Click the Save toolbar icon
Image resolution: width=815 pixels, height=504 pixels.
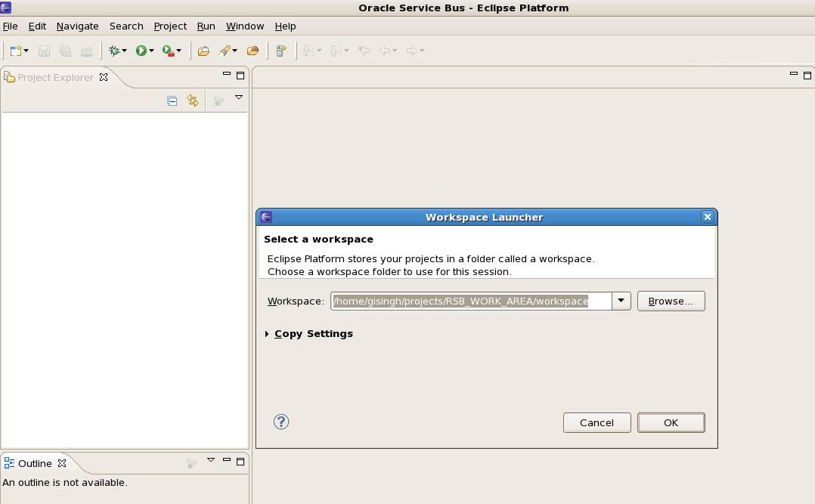[x=44, y=51]
